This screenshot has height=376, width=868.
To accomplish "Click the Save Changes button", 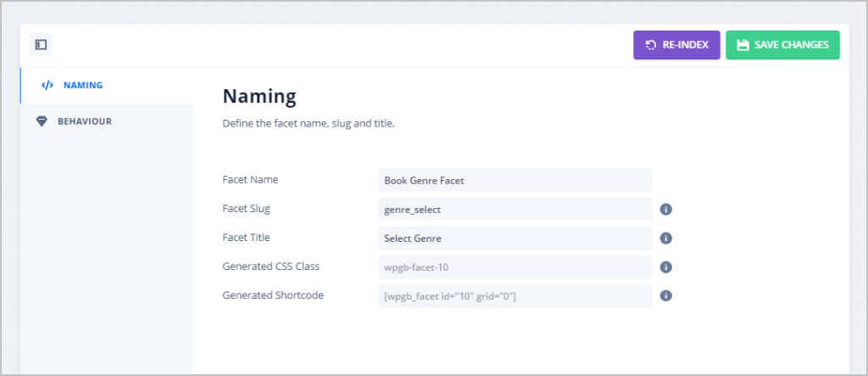I will click(x=782, y=45).
